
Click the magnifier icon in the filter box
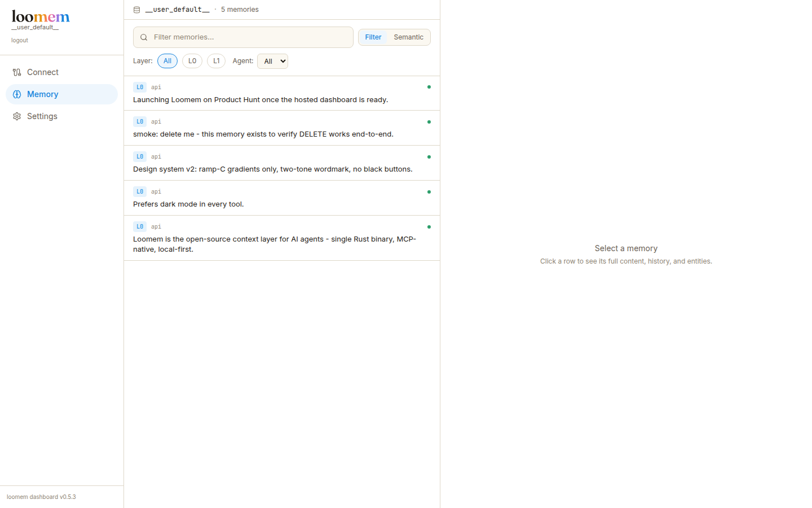pyautogui.click(x=144, y=37)
